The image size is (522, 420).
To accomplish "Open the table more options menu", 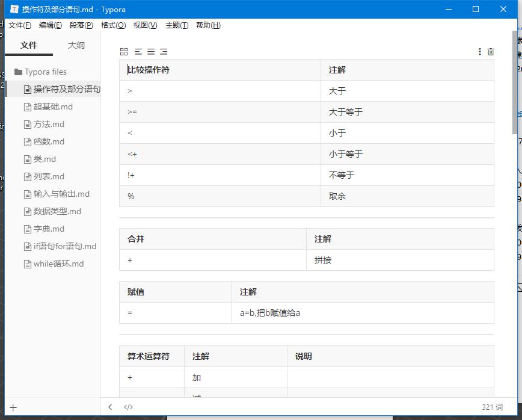I will 479,52.
